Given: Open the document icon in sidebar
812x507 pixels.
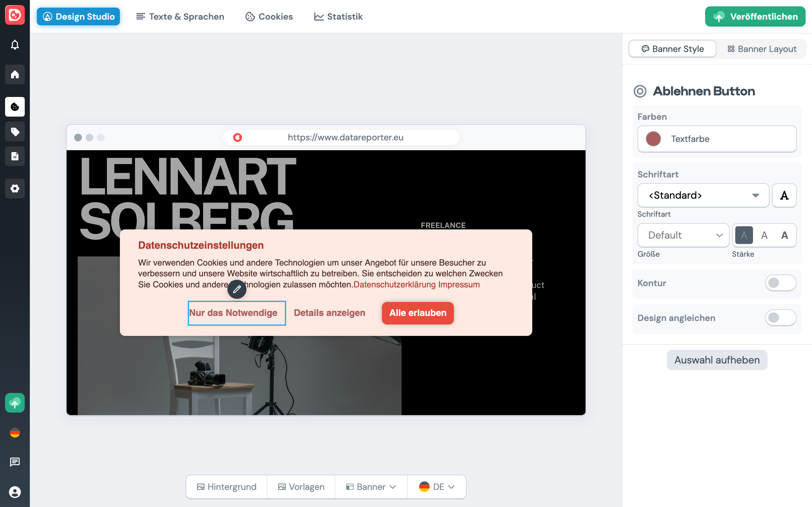Looking at the screenshot, I should pyautogui.click(x=15, y=156).
